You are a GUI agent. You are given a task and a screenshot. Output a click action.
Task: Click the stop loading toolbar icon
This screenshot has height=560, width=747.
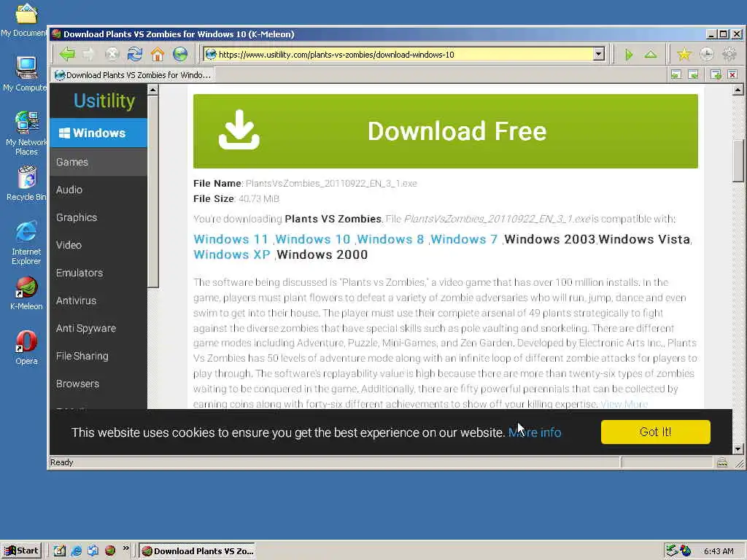[112, 54]
